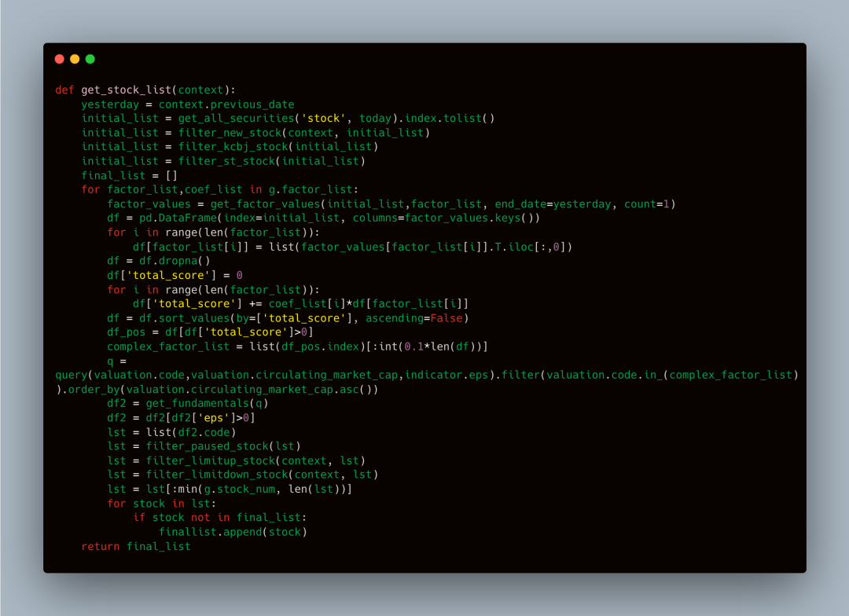Click 'if stock not in final_list:' line
The width and height of the screenshot is (849, 616).
click(220, 518)
